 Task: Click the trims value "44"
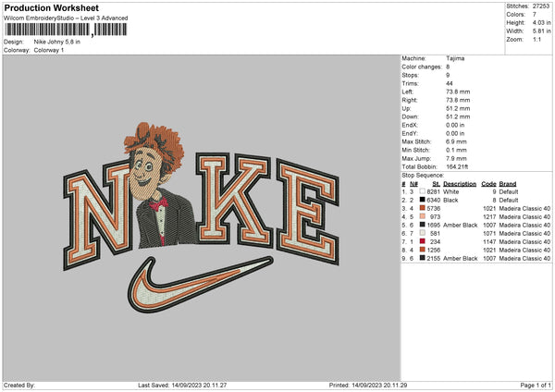click(x=450, y=83)
